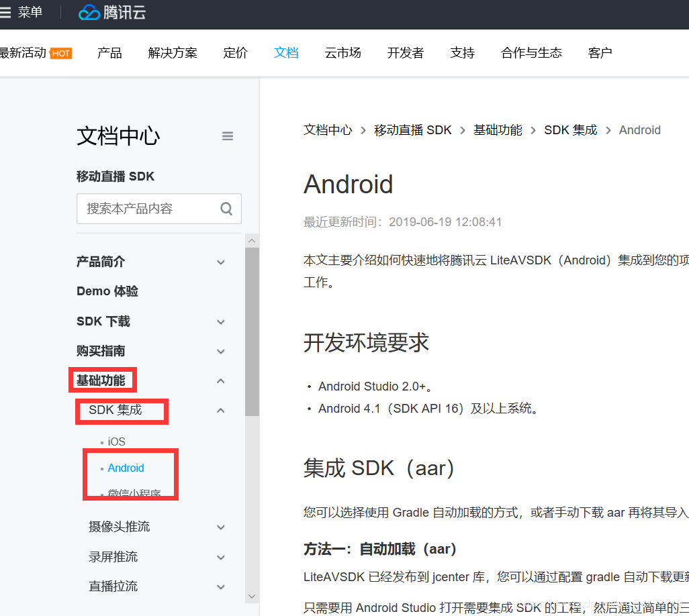
Task: Expand the SDK 下载 section chevron
Action: 221,322
